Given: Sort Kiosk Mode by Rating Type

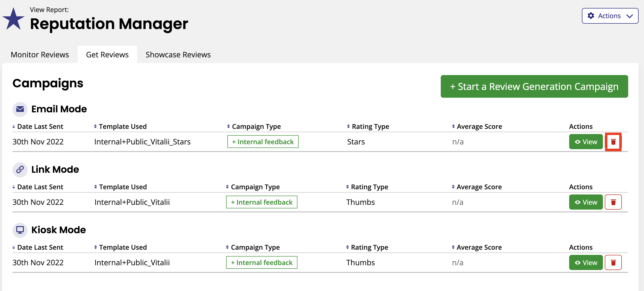Looking at the screenshot, I should click(x=367, y=247).
